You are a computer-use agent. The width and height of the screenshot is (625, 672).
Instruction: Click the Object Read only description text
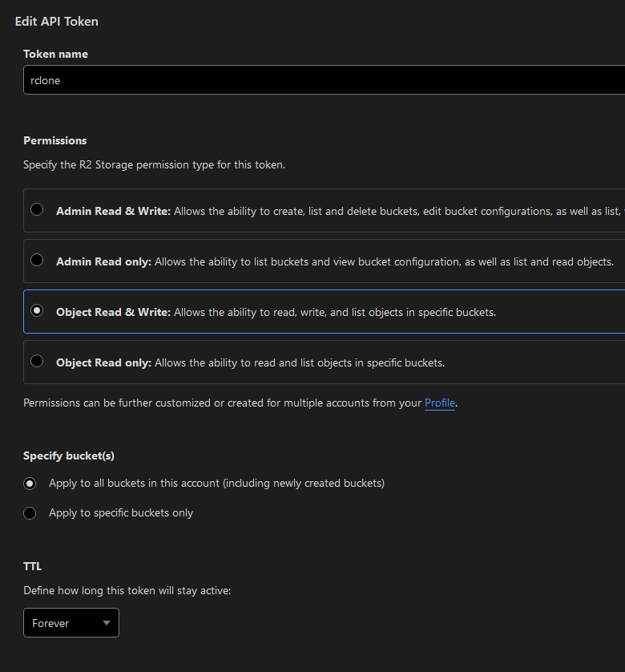pyautogui.click(x=300, y=362)
